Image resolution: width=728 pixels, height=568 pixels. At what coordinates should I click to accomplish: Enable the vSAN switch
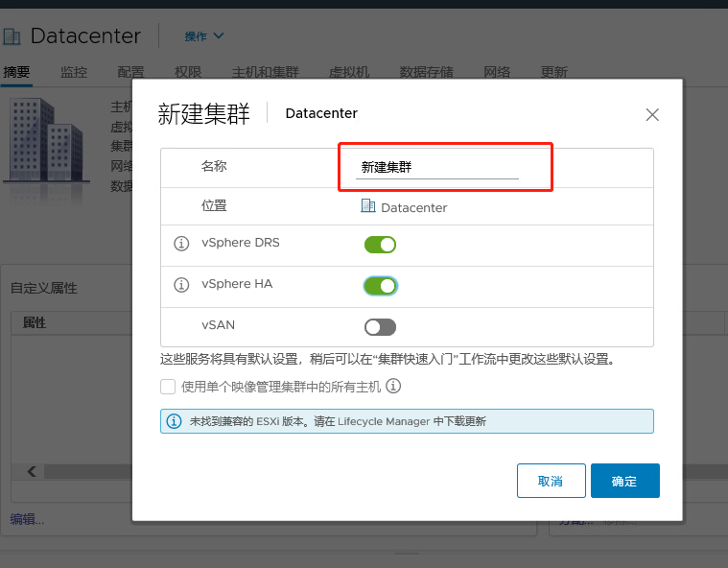[380, 327]
